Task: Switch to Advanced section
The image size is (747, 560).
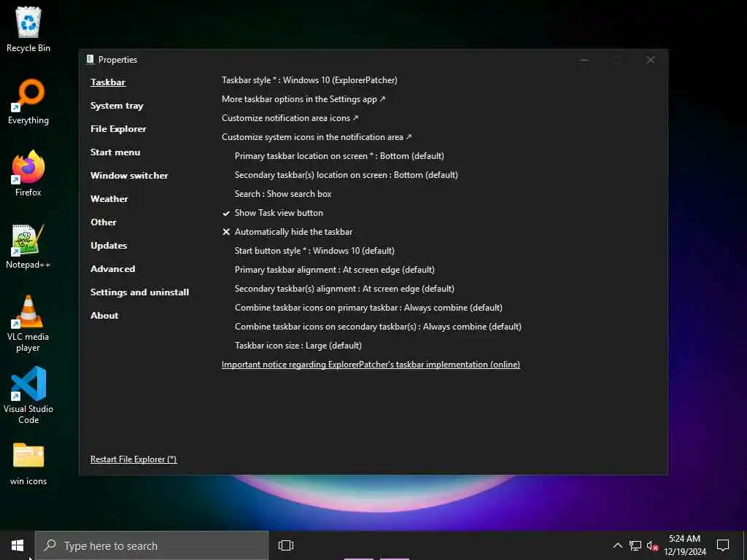Action: (113, 269)
